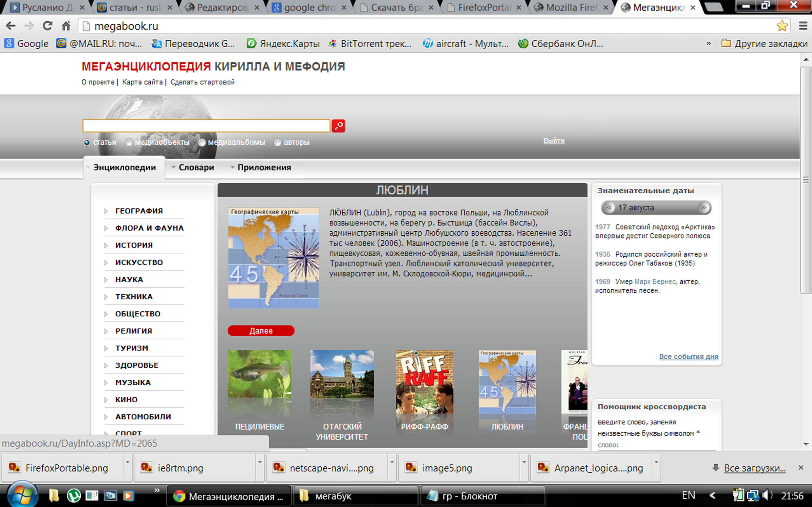This screenshot has height=507, width=812.
Task: Expand the ГЕОГРАФИЯ category
Action: 139,211
